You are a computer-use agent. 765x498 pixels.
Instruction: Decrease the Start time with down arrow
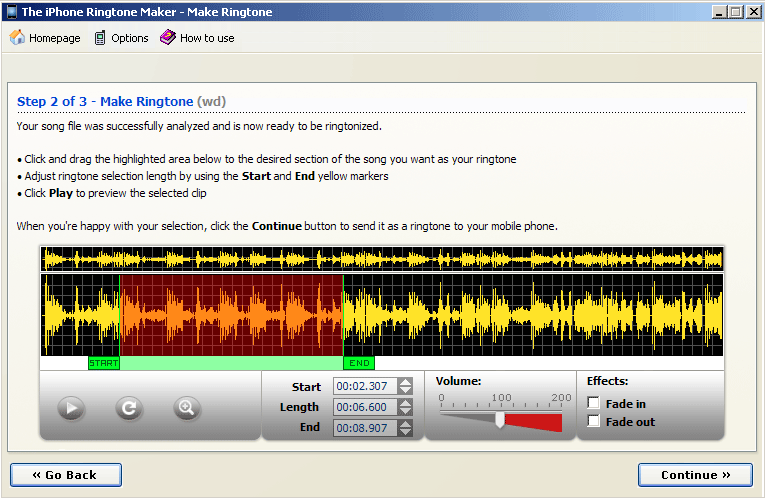[405, 390]
